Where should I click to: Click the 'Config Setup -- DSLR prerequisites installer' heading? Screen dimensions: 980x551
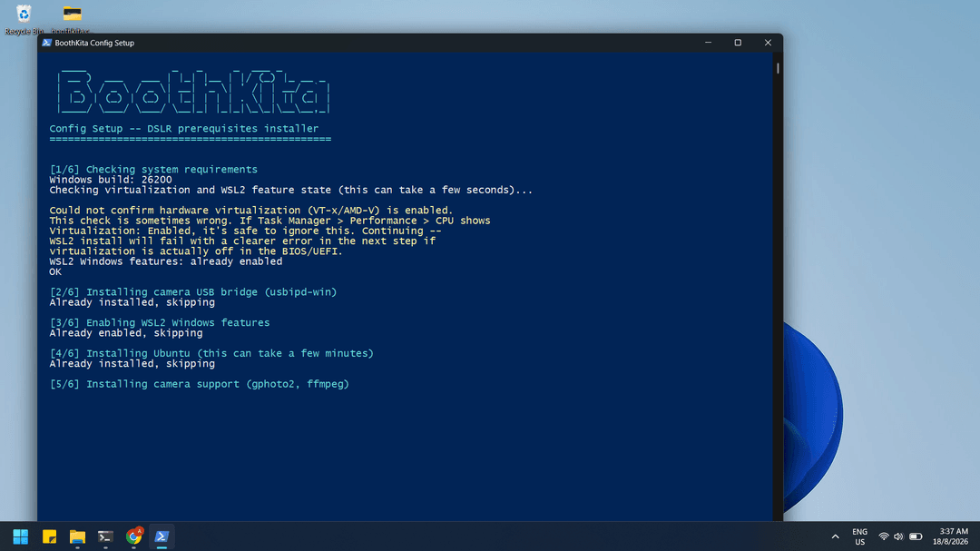[x=183, y=128]
